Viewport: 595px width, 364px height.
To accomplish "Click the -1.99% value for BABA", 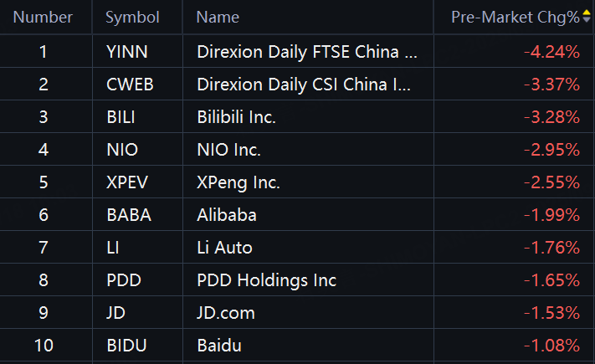I will (x=551, y=215).
